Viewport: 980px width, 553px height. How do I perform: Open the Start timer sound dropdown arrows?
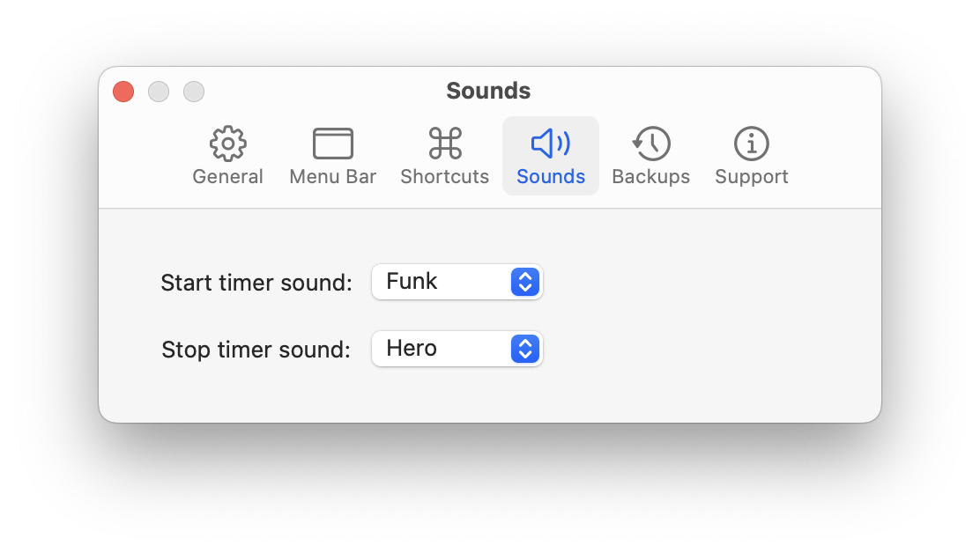tap(525, 282)
